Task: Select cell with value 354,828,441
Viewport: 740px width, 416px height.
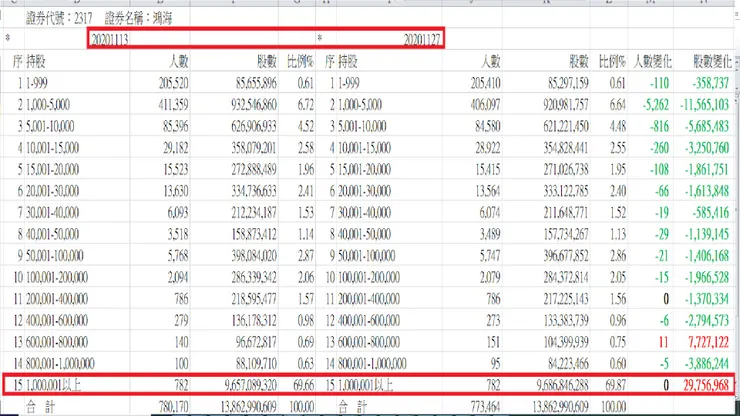Action: [x=566, y=148]
